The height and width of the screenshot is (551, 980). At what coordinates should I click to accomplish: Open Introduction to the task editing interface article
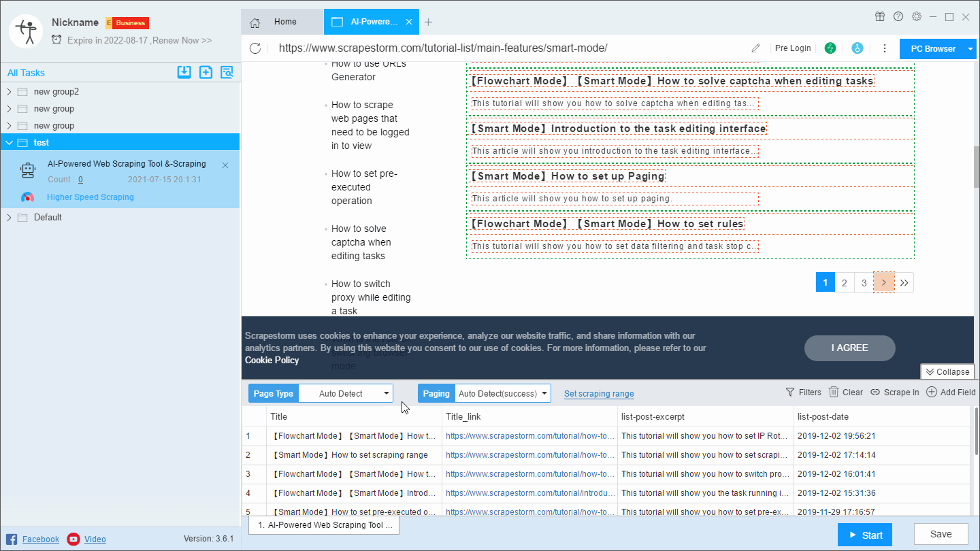click(x=618, y=129)
